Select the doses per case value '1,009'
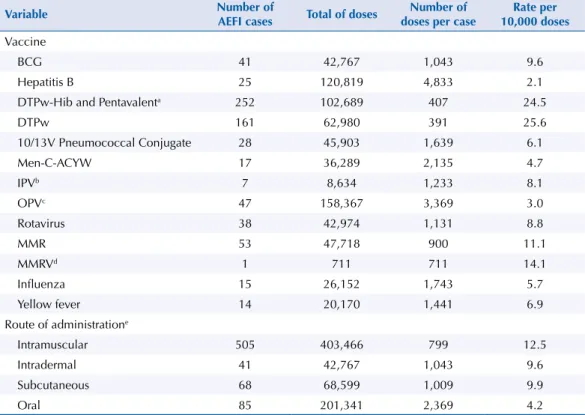585x415 pixels. [x=438, y=385]
